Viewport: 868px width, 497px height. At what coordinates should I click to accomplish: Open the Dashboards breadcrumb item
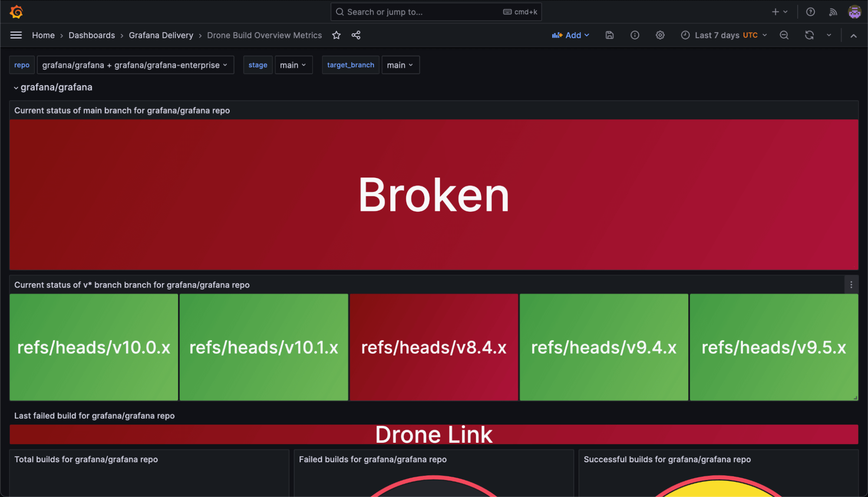pyautogui.click(x=92, y=35)
